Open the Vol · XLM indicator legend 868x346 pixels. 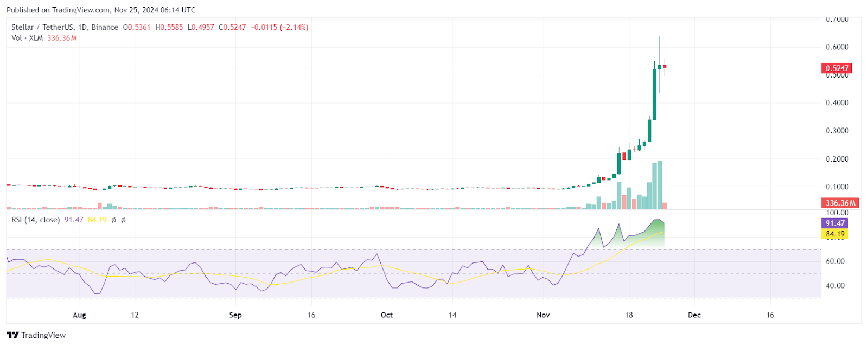click(27, 38)
